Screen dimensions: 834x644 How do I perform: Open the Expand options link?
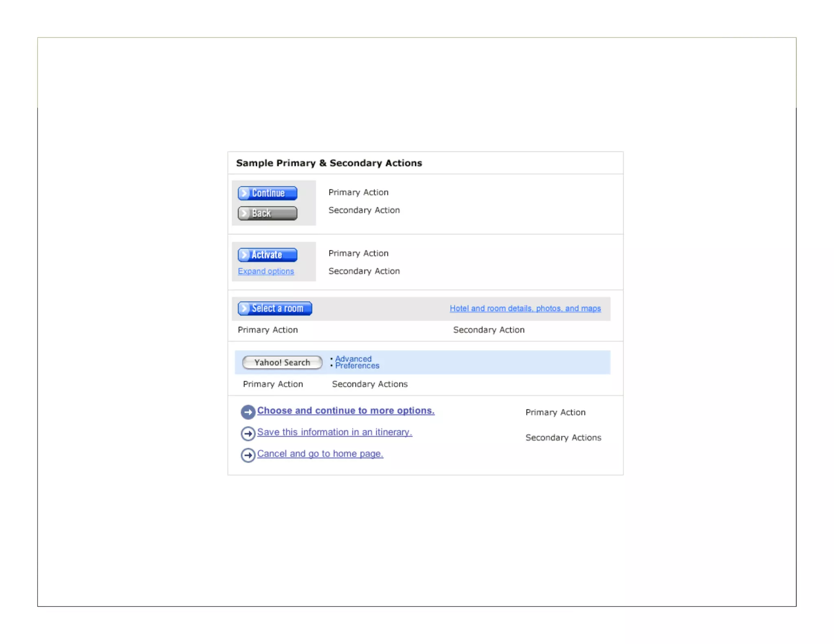(266, 271)
